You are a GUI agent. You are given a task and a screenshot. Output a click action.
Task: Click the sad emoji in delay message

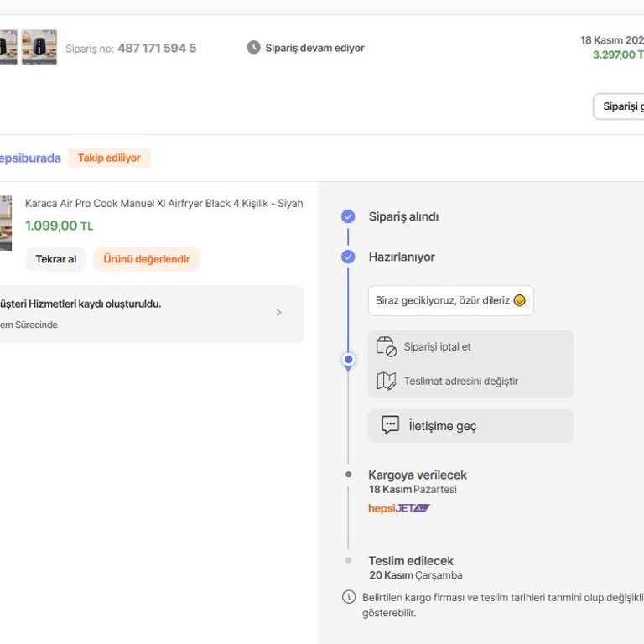[x=520, y=301]
